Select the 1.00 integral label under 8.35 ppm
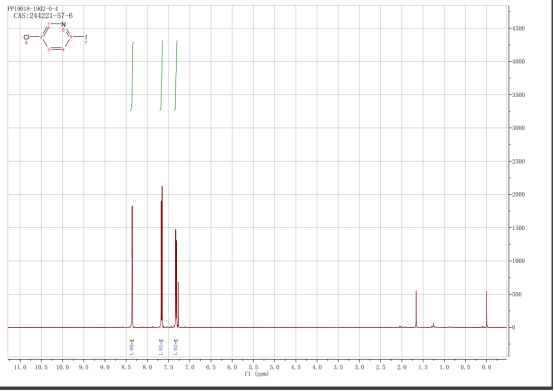Viewport: 554px width, 391px height. point(132,349)
